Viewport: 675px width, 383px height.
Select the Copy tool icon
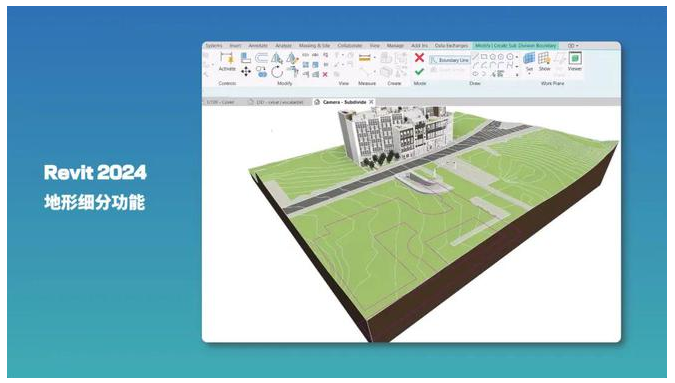[x=261, y=72]
